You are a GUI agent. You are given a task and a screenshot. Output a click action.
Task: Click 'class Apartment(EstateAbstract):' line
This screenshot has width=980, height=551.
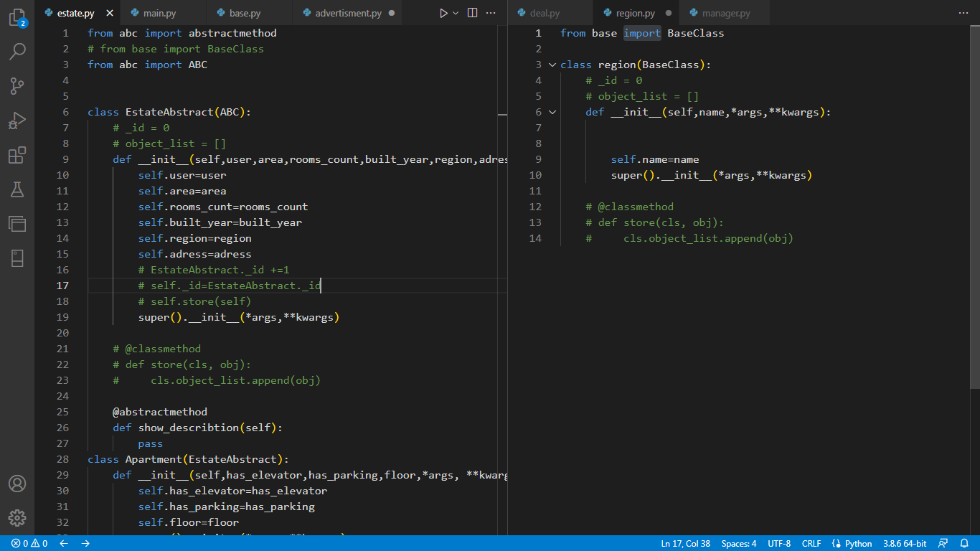click(188, 459)
